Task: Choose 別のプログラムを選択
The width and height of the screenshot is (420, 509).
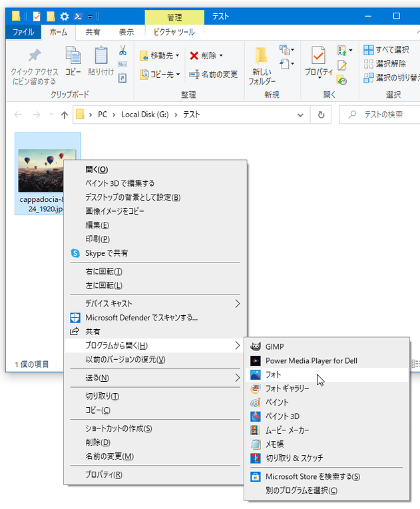Action: tap(327, 490)
